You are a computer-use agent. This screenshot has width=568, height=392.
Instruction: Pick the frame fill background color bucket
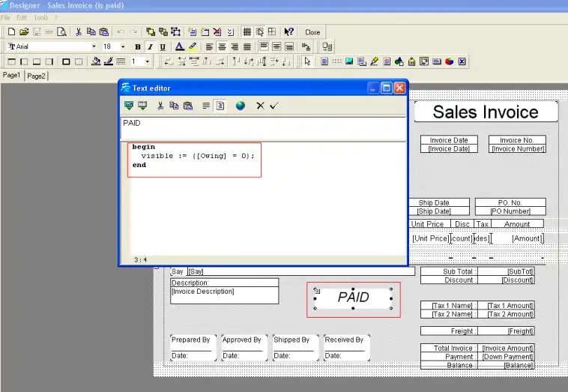(x=96, y=61)
